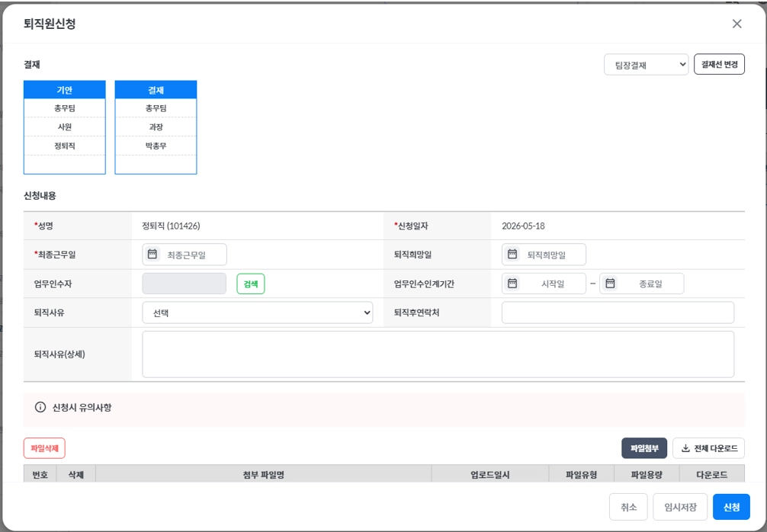Focus the 퇴직사유(상세) text area
This screenshot has height=532, width=767.
438,354
